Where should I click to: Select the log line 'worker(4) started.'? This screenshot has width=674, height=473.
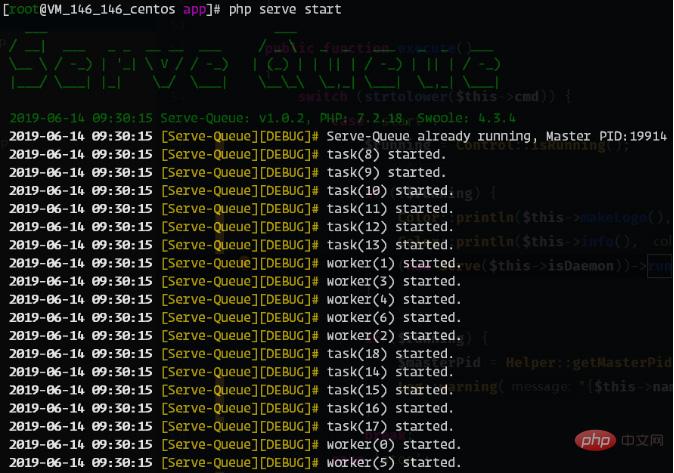point(236,299)
